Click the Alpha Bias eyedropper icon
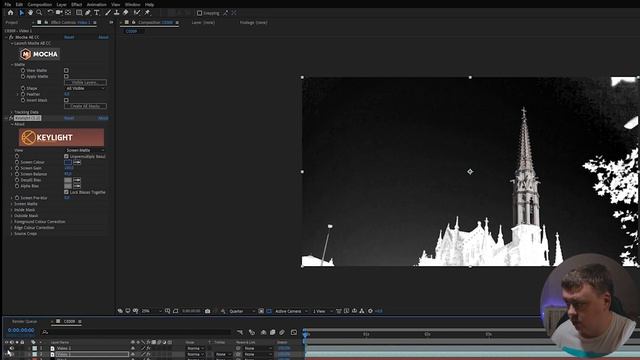640x360 pixels. point(77,186)
